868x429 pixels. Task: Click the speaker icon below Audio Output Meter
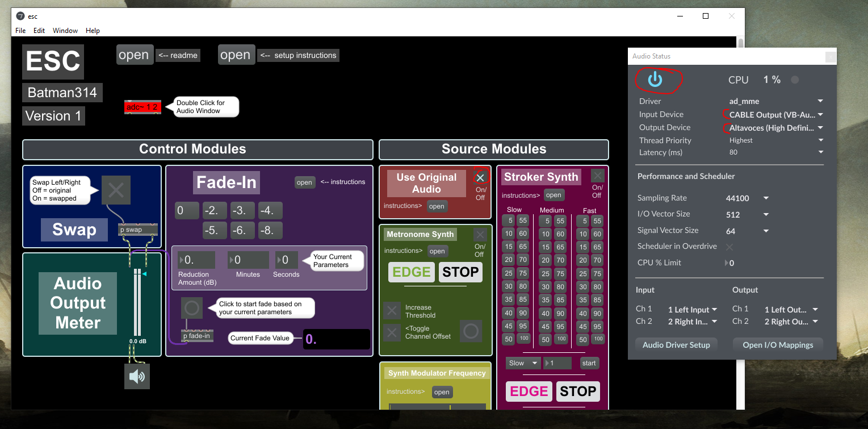pos(137,376)
